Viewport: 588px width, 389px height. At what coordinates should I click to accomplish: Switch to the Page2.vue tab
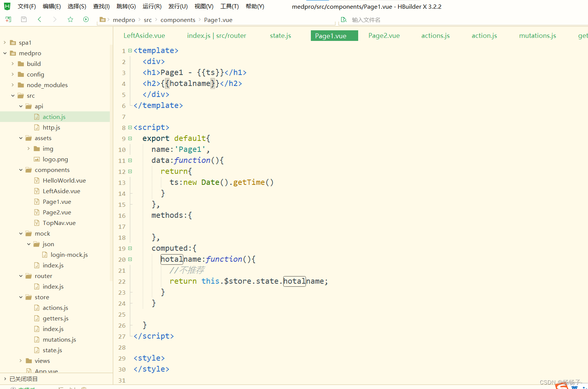tap(384, 36)
